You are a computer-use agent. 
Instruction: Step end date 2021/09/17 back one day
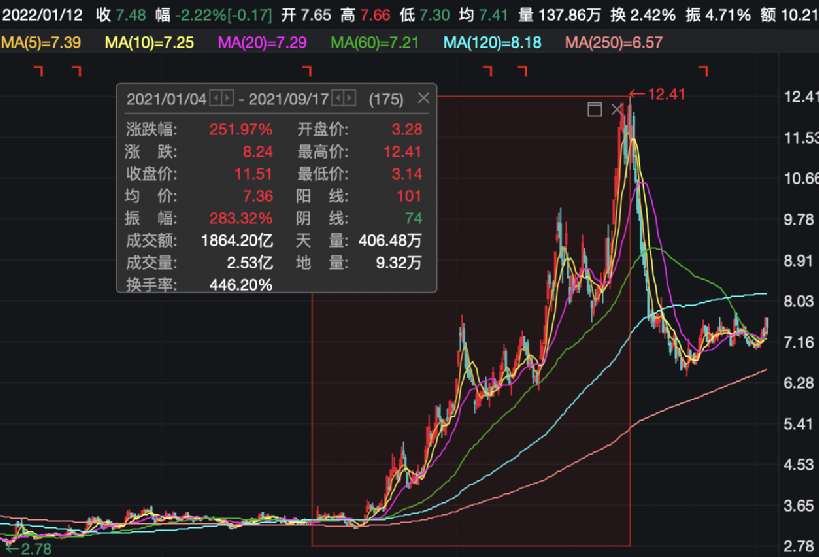338,98
